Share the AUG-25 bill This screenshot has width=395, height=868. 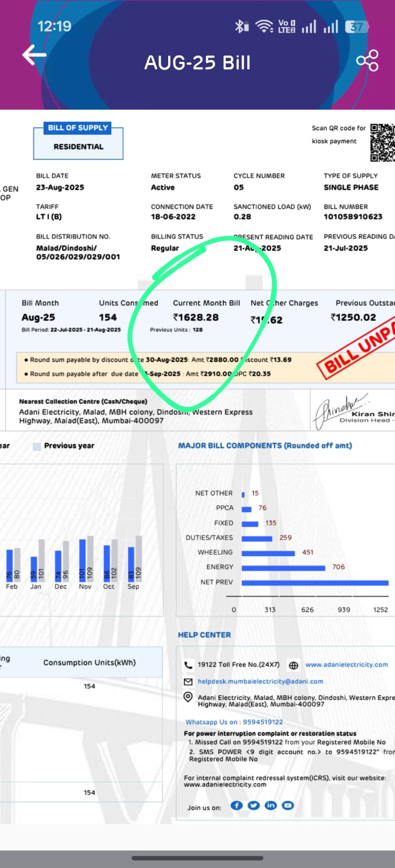click(x=367, y=60)
